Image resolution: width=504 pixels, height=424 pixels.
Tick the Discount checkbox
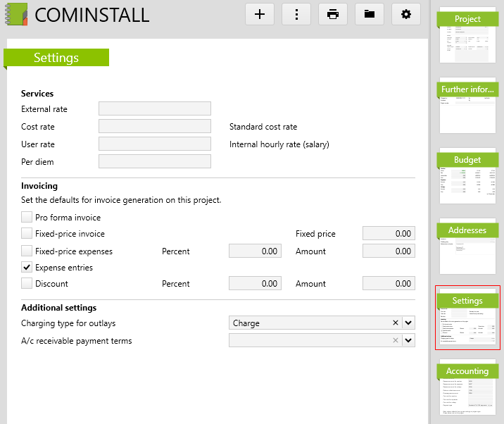(x=27, y=284)
